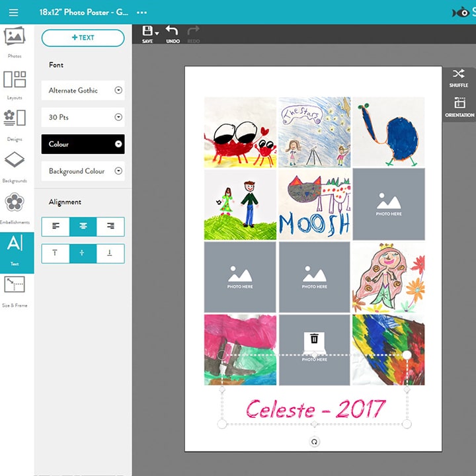Viewport: 476px width, 476px height.
Task: Click the Save floppy disk icon
Action: [x=147, y=31]
